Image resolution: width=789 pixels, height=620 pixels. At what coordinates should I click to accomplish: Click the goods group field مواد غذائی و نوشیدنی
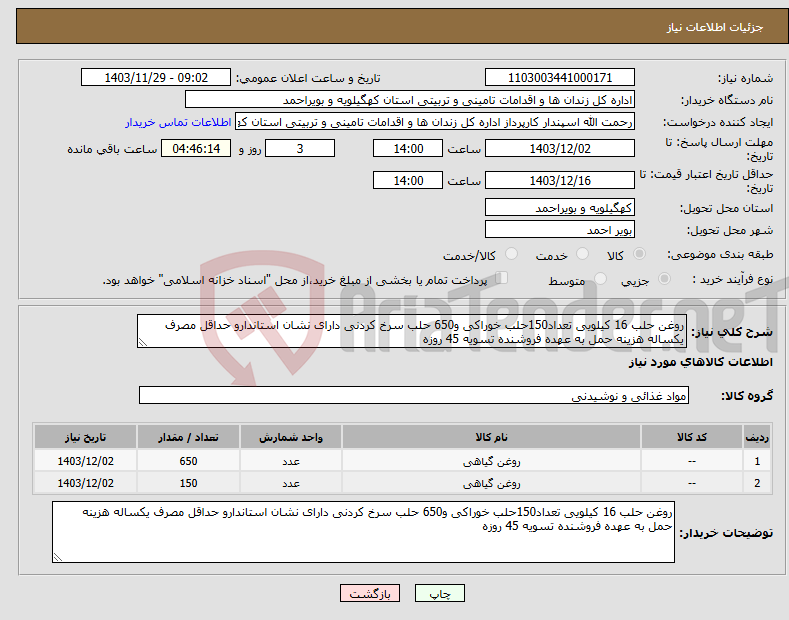pos(414,396)
